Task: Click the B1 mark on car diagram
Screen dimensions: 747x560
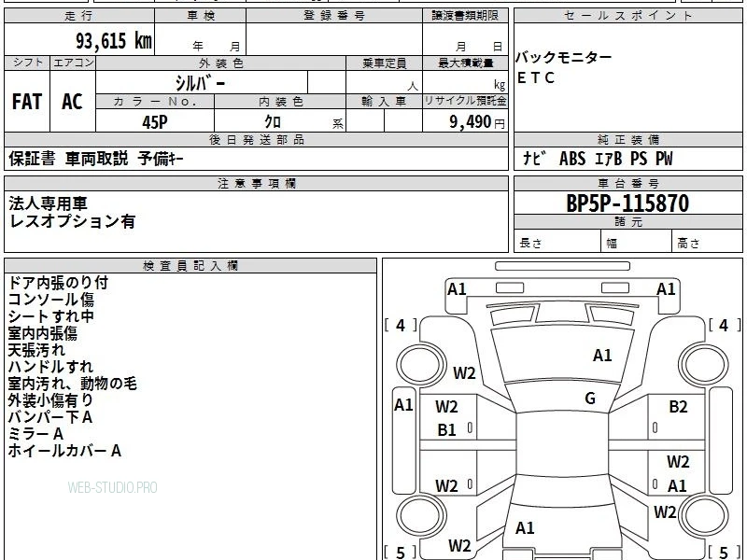Action: [447, 430]
